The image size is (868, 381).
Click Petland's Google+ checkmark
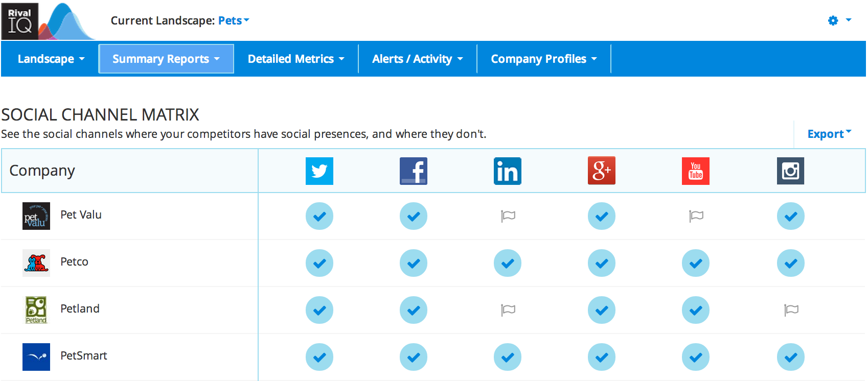point(602,310)
